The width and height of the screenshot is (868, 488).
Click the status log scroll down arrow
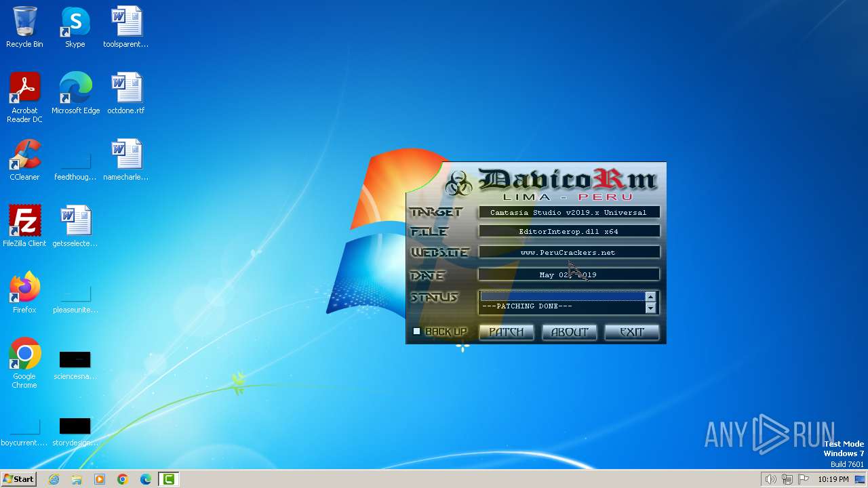point(651,308)
